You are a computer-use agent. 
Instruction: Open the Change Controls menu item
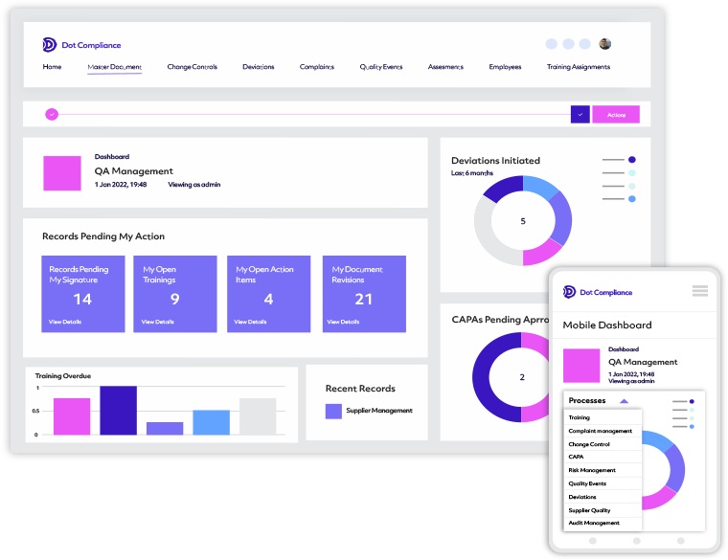[x=192, y=67]
